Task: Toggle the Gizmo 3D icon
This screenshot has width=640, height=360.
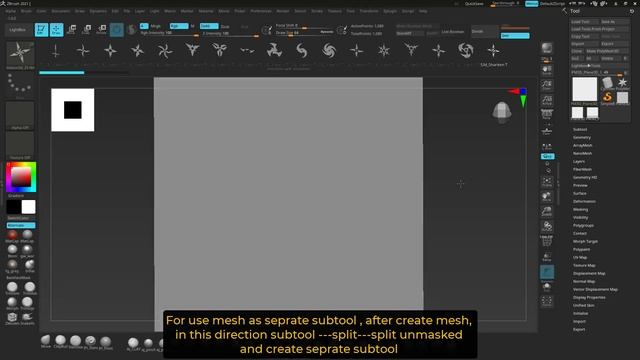Action: coord(117,30)
